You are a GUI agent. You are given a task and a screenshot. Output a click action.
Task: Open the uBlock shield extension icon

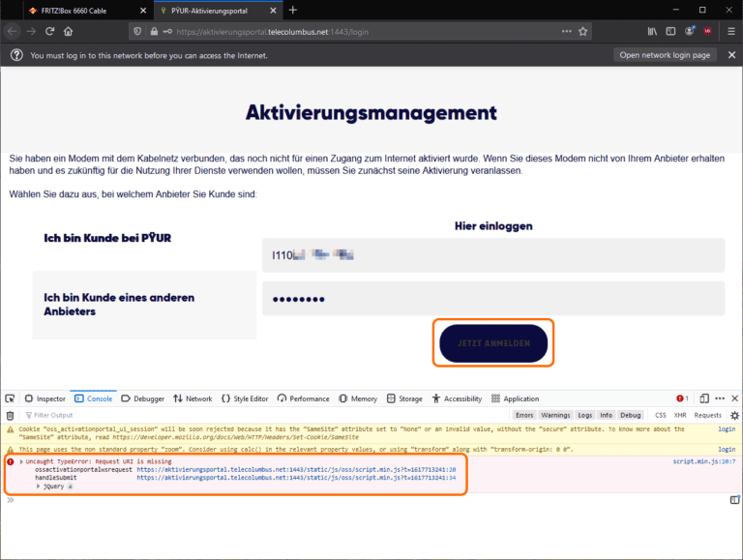tap(708, 31)
